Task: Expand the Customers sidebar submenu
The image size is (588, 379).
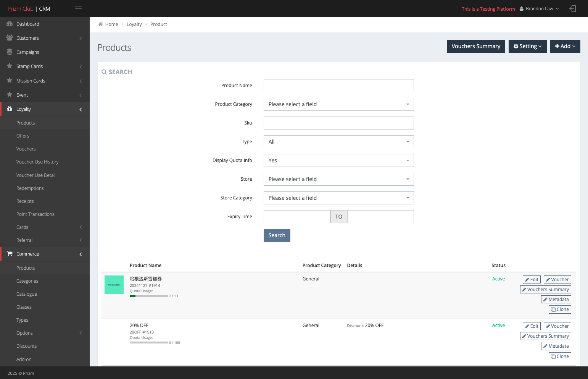Action: [x=81, y=38]
